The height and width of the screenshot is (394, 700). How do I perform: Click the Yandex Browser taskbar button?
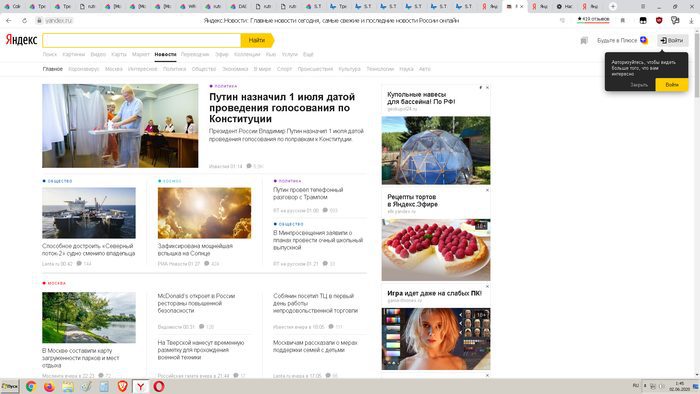point(141,386)
